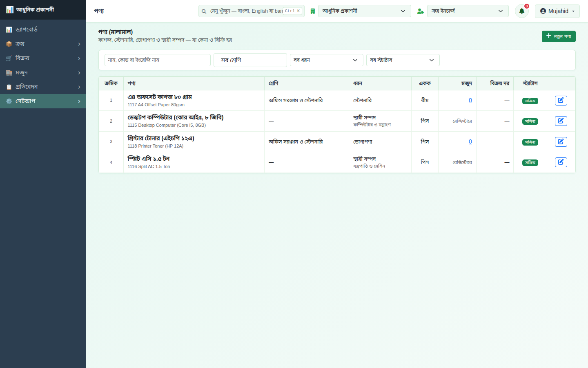Focus the মেনু খুঁজুন search field
The image size is (588, 368).
pos(252,11)
